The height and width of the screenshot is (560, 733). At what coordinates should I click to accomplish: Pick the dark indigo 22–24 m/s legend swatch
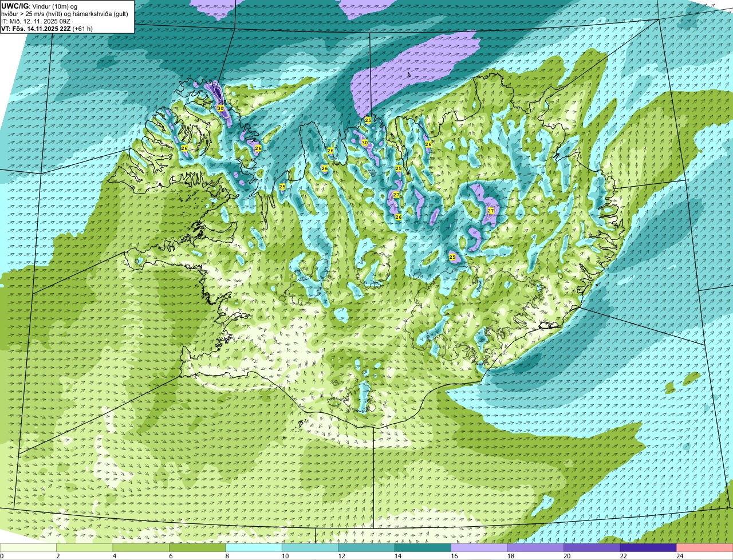click(648, 547)
